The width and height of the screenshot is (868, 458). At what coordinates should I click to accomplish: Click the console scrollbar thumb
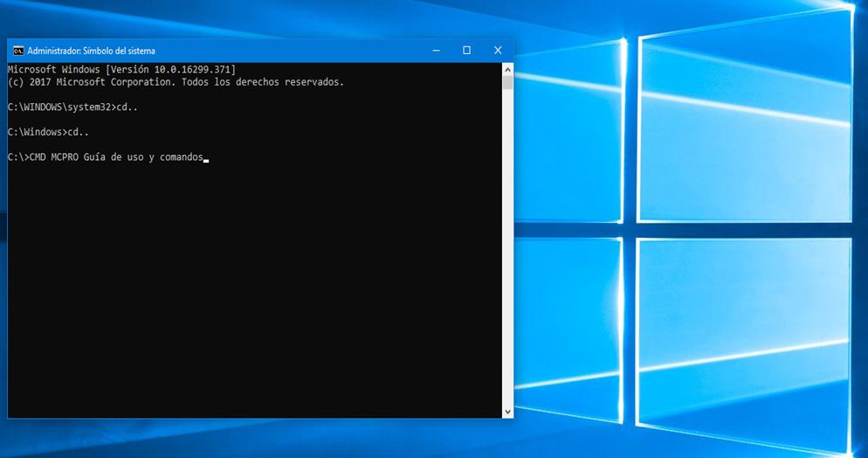(x=507, y=82)
